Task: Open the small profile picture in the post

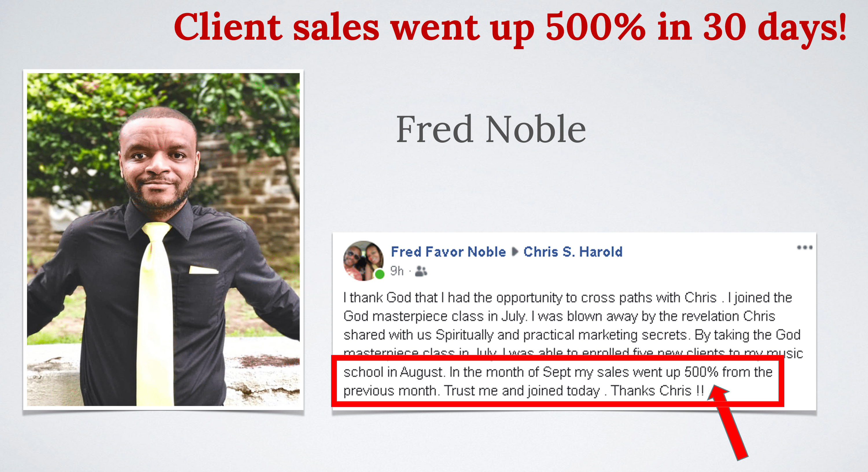Action: click(363, 260)
